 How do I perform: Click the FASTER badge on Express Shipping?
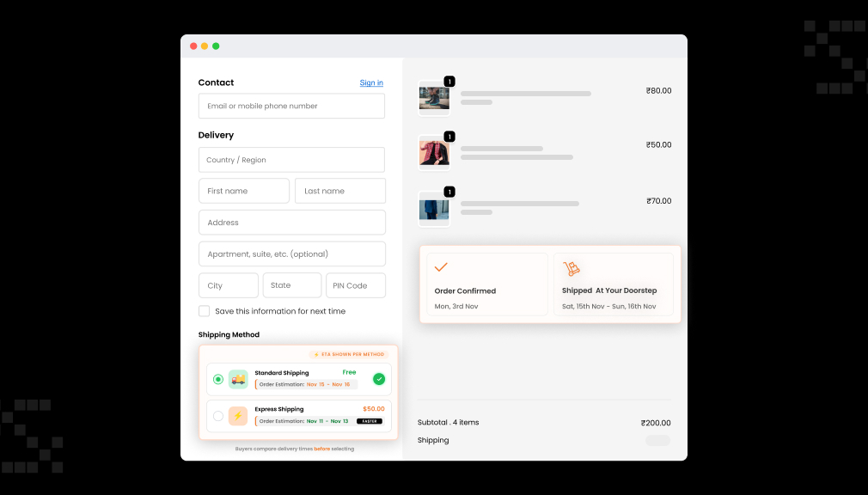coord(370,421)
